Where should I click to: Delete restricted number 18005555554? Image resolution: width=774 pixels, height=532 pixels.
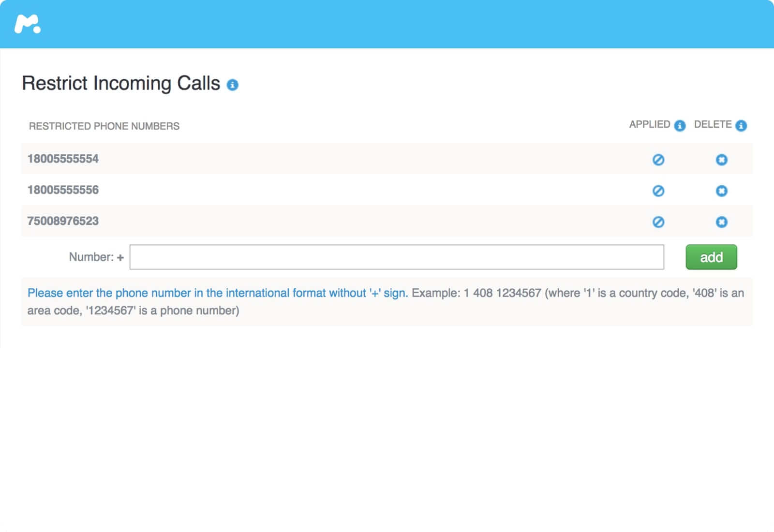(721, 160)
